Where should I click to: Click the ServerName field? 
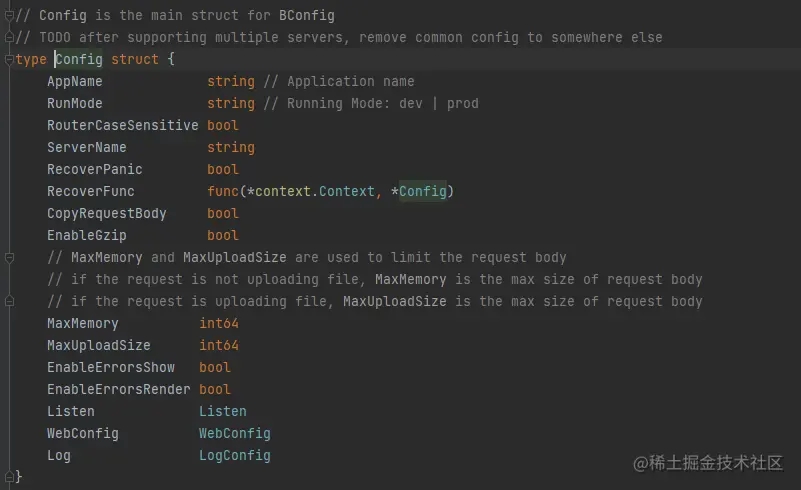86,147
